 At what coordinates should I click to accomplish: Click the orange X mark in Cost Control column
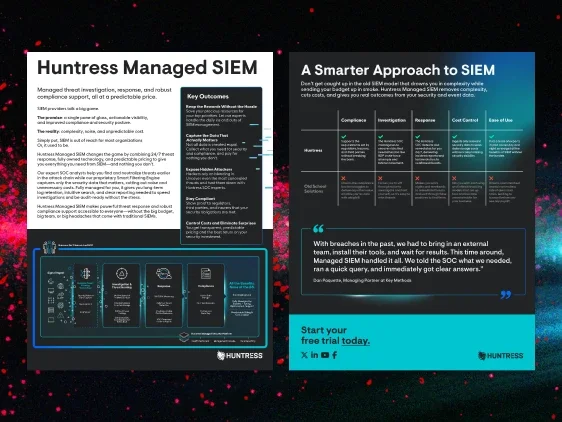pyautogui.click(x=454, y=178)
